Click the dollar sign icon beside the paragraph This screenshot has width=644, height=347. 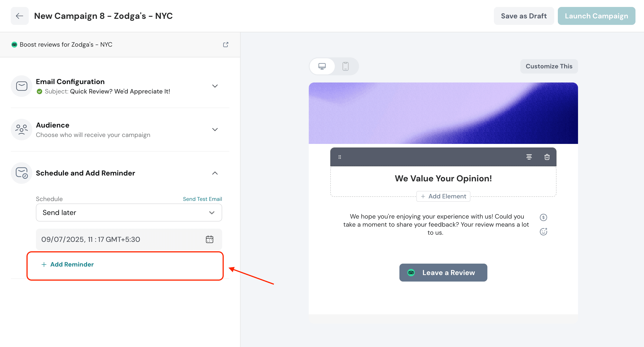(x=543, y=217)
